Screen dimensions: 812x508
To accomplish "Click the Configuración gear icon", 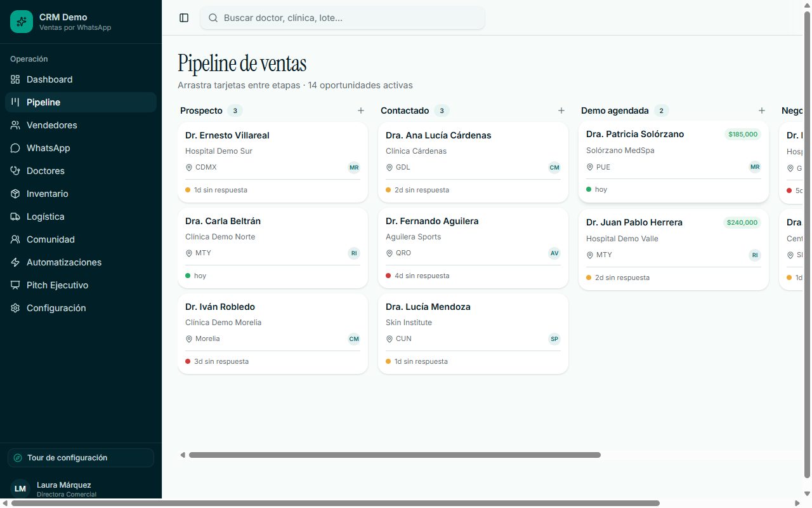I will (15, 308).
